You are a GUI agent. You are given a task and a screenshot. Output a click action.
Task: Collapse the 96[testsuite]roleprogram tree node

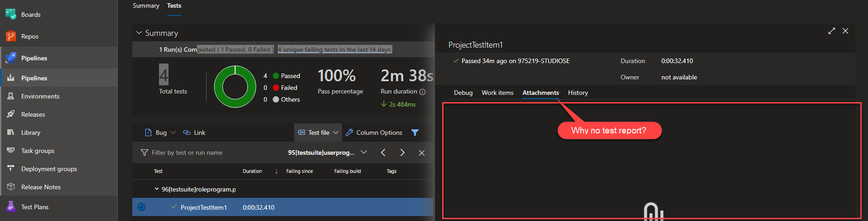157,189
